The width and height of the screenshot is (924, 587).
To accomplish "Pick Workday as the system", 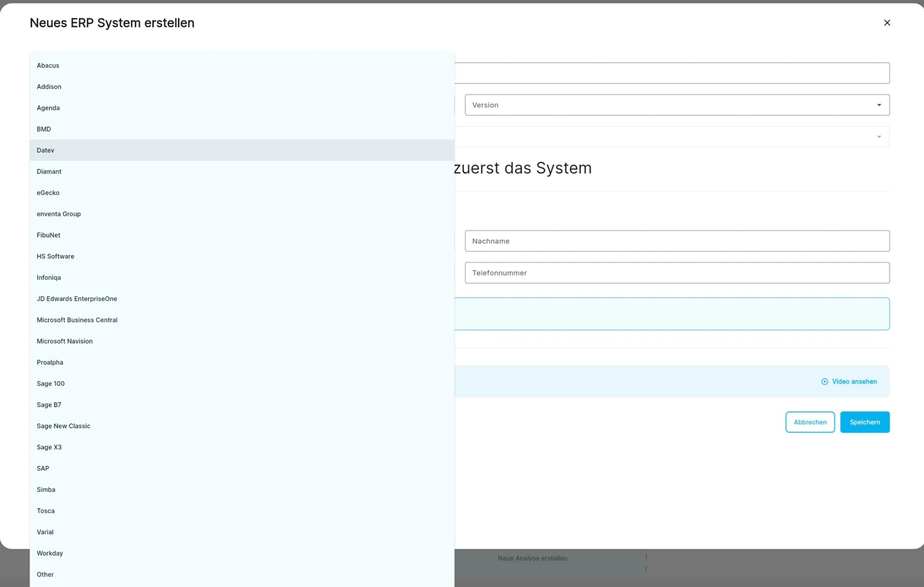I will 242,552.
